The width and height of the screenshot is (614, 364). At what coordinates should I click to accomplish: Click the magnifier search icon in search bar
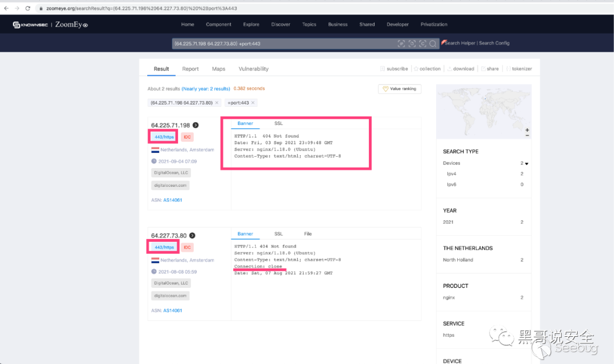tap(433, 44)
